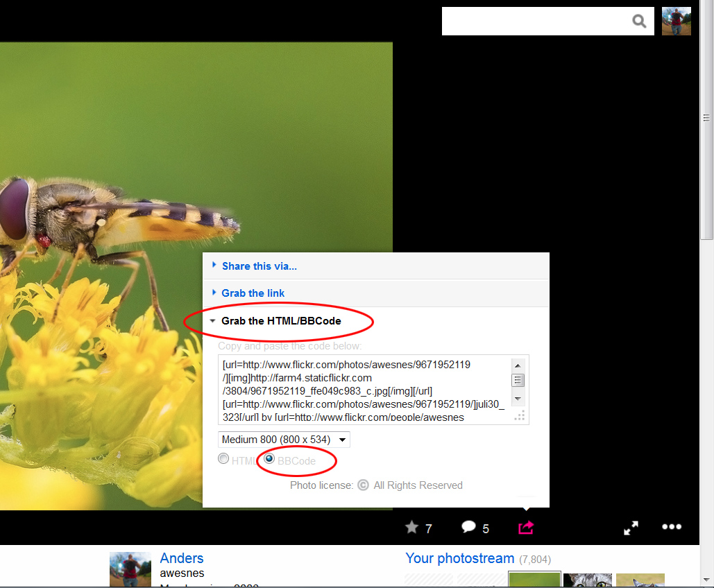
Task: Open more options three-dots menu
Action: 672,526
